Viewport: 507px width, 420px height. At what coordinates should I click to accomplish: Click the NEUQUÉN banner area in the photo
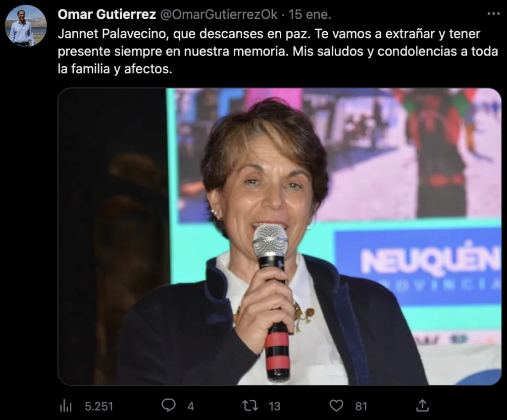click(418, 268)
